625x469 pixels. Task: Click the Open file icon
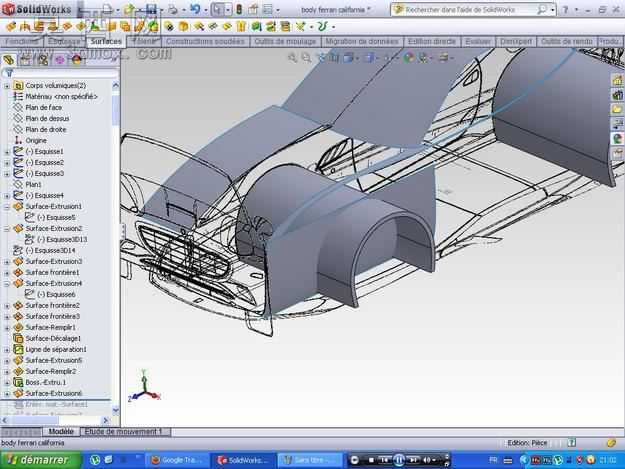click(x=129, y=9)
